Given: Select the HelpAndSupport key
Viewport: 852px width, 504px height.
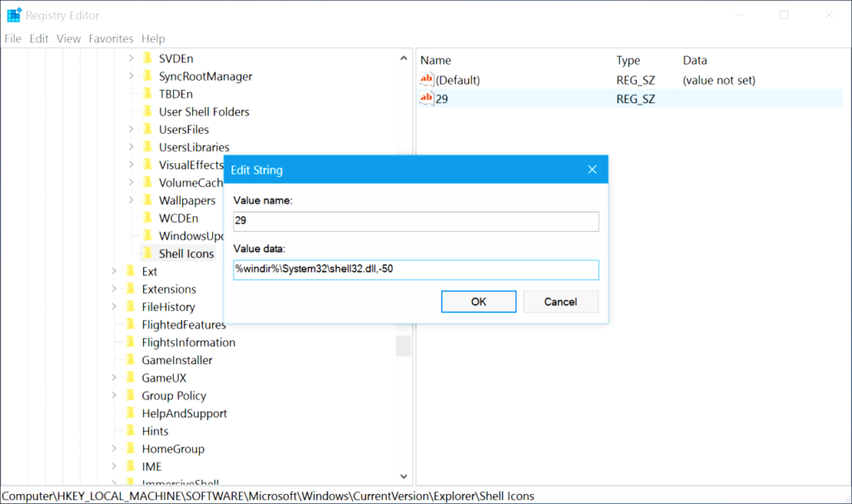Looking at the screenshot, I should point(184,413).
